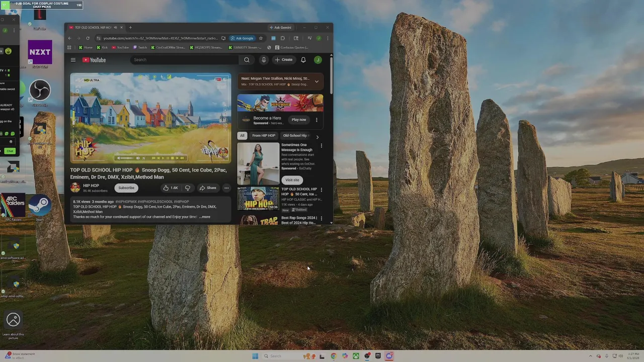Show hidden system tray icons chevron
The height and width of the screenshot is (362, 644).
(x=591, y=356)
